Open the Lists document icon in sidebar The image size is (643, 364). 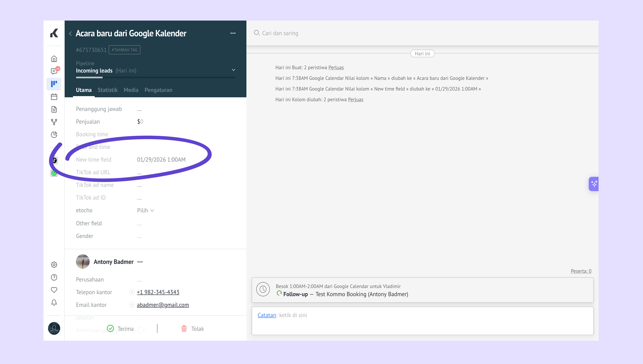(54, 109)
